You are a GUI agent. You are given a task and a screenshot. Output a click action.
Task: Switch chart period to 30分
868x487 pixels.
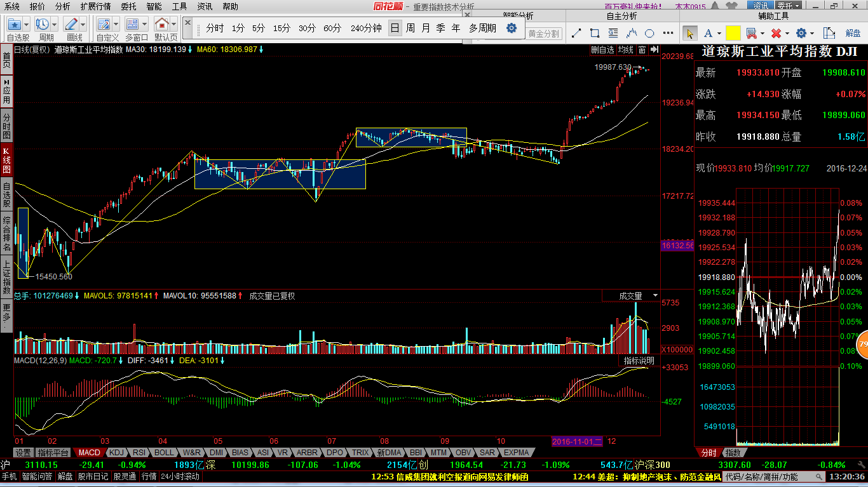pyautogui.click(x=307, y=28)
